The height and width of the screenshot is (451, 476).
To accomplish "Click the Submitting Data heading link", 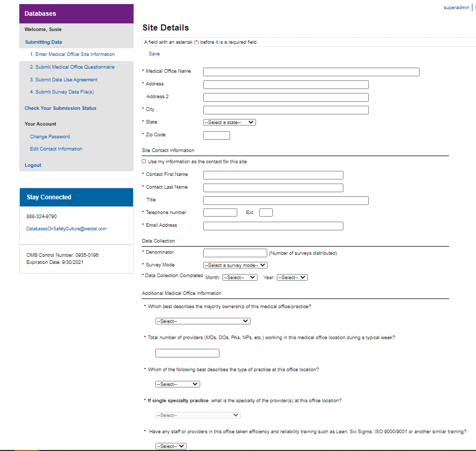I will pyautogui.click(x=43, y=42).
